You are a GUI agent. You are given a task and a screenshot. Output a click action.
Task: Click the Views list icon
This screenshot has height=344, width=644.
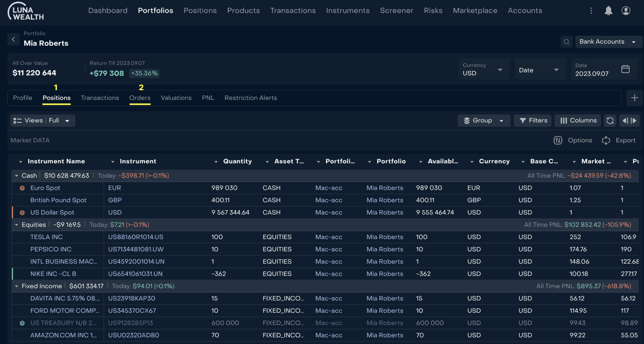coord(17,121)
